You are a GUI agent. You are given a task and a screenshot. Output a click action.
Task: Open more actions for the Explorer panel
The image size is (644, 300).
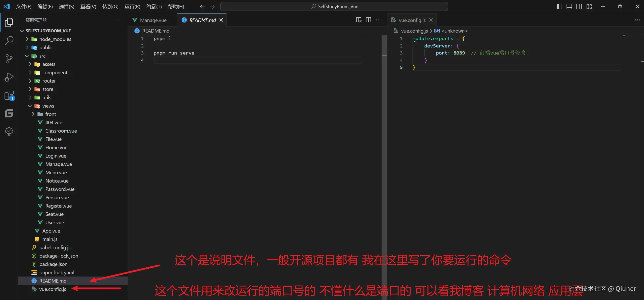(x=119, y=20)
